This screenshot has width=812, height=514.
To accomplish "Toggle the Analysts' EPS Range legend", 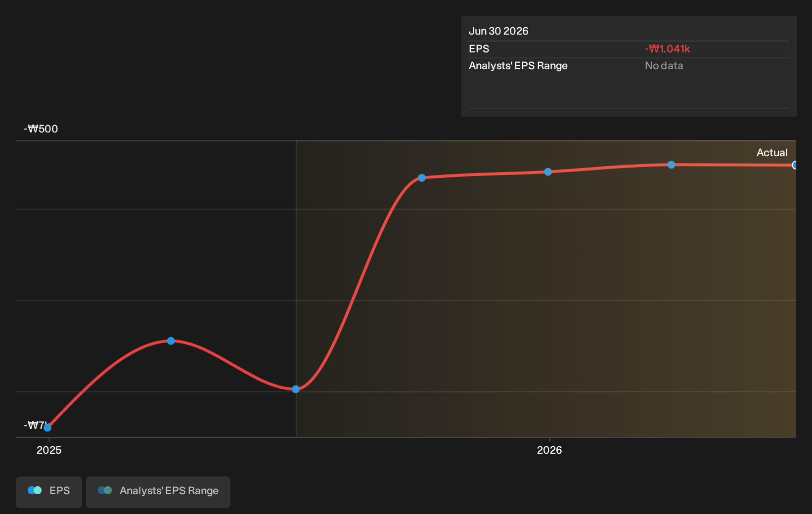I will click(x=158, y=492).
